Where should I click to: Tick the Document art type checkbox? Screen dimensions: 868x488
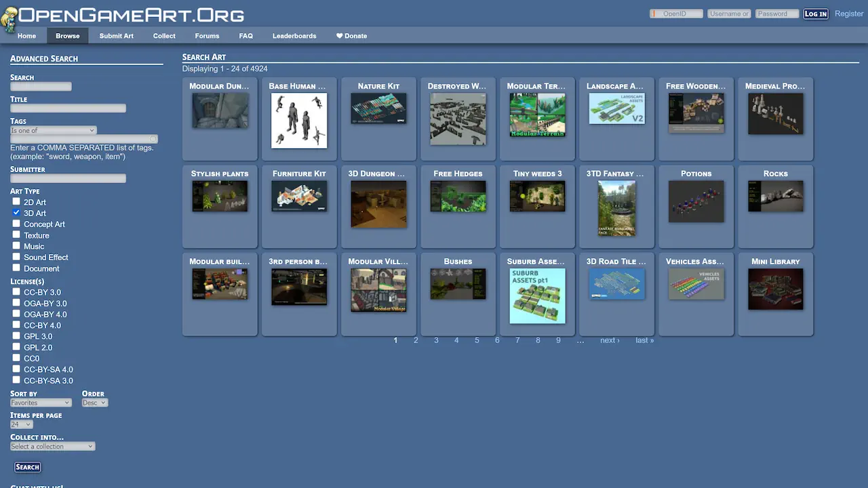[16, 268]
